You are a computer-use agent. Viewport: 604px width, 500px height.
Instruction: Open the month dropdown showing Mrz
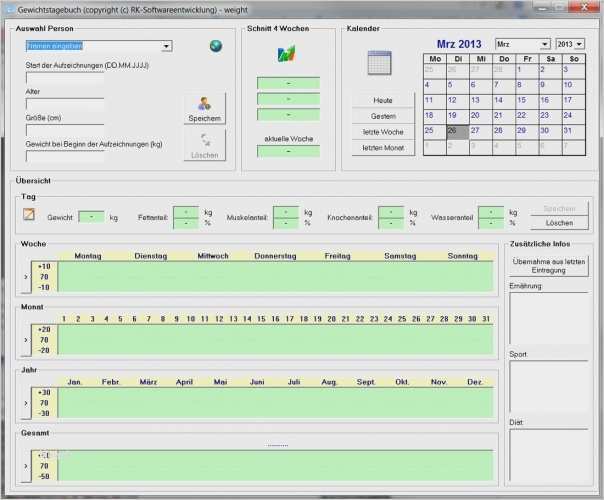(x=544, y=45)
